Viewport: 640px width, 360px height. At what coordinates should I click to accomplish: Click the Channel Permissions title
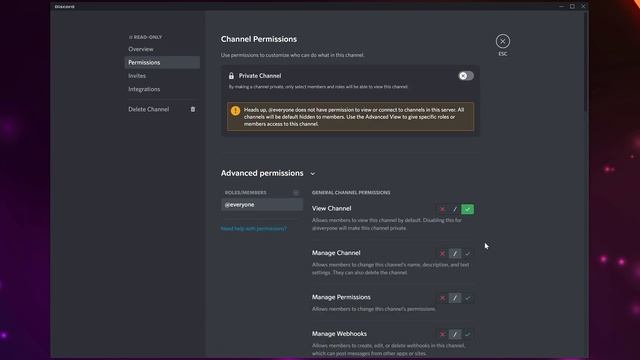(x=259, y=39)
